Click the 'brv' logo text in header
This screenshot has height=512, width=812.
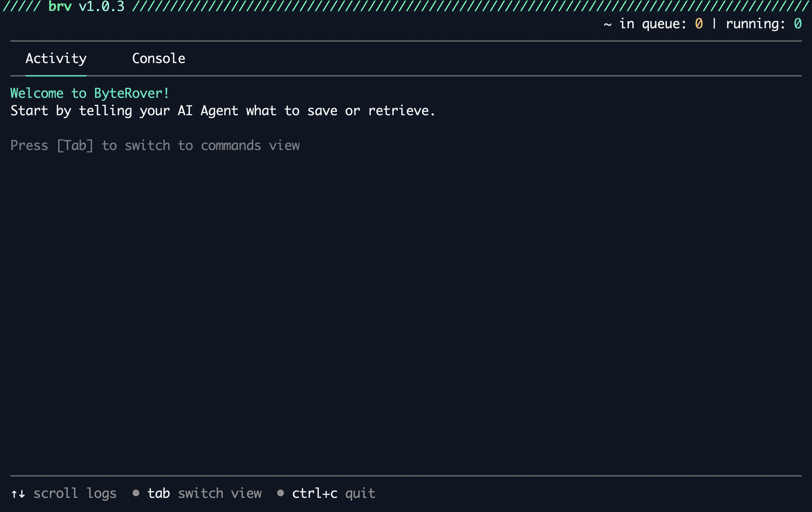(60, 6)
